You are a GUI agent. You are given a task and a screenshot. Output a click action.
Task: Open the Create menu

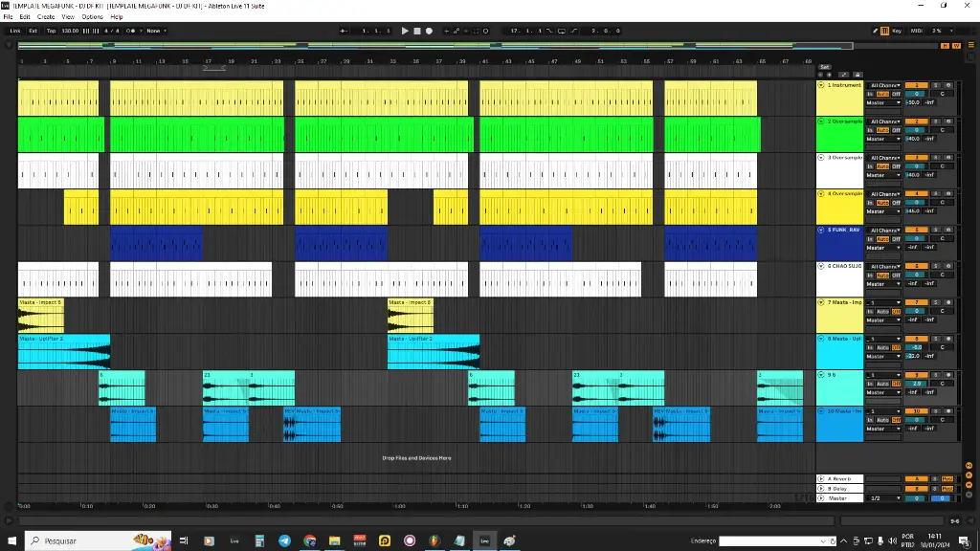pos(46,17)
